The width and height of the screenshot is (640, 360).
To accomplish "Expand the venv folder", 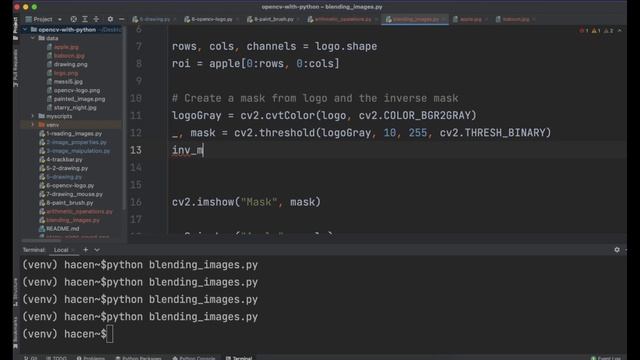I will coord(33,124).
